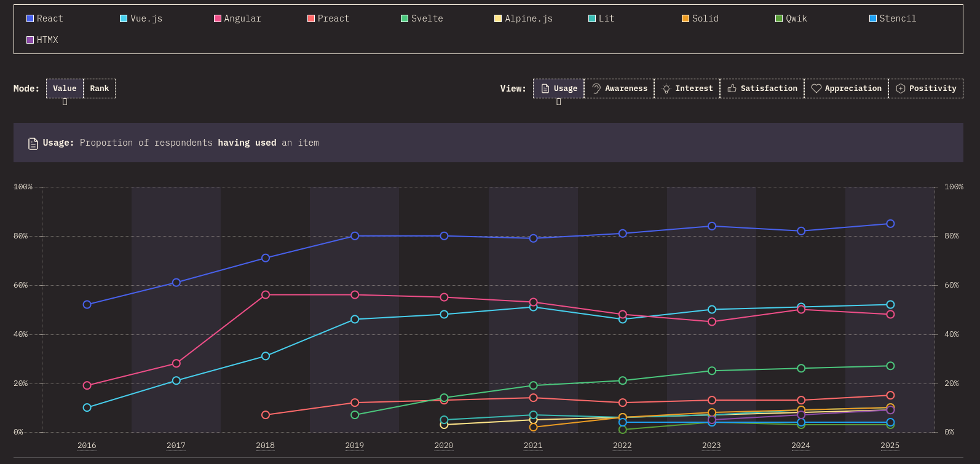This screenshot has width=980, height=464.
Task: Click Svelte's 2025 data point
Action: 890,366
